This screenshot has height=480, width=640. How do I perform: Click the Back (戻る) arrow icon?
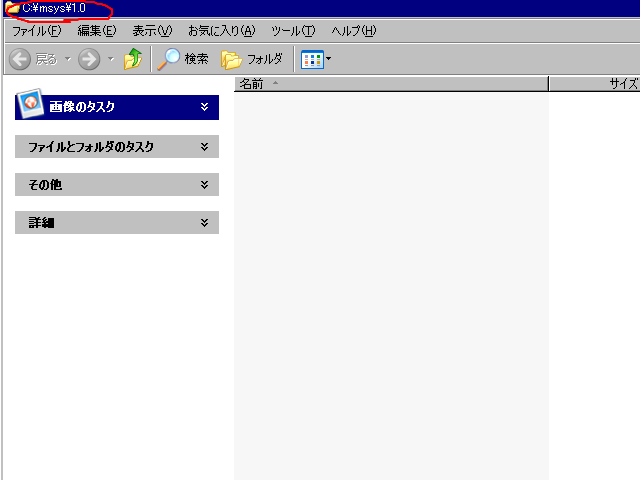pyautogui.click(x=20, y=59)
